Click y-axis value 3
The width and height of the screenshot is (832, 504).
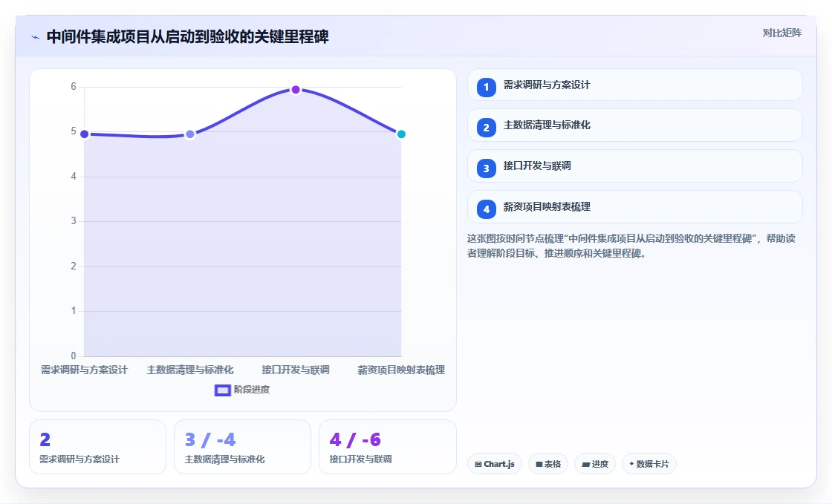[74, 221]
